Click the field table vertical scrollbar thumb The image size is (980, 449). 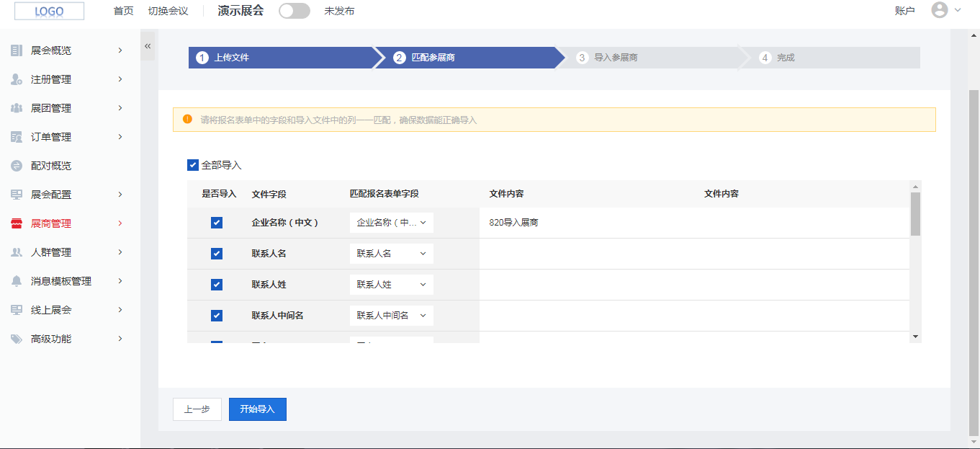tap(915, 213)
